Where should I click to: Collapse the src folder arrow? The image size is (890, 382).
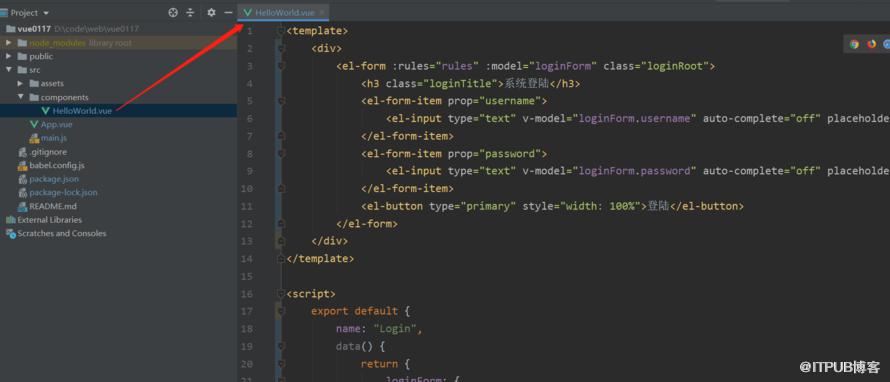click(x=9, y=70)
